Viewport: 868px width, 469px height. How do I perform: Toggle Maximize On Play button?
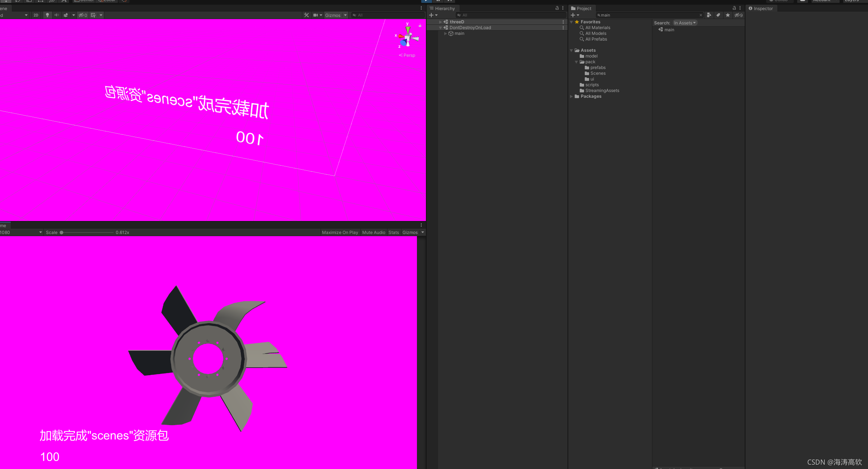point(340,233)
